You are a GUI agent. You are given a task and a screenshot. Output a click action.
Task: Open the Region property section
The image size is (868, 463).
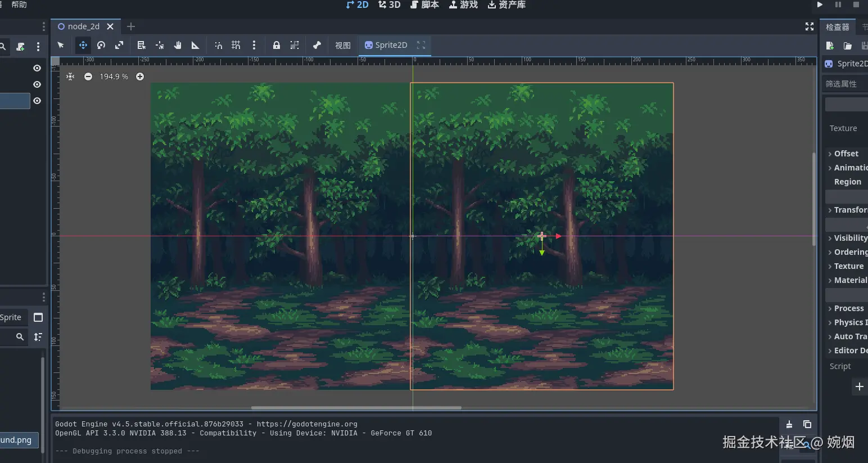pyautogui.click(x=847, y=182)
